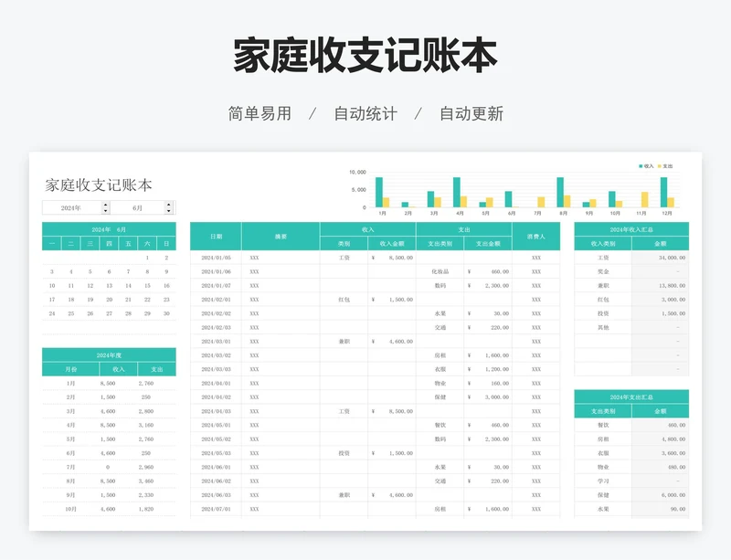Click the 支出类别 column header
731x560 pixels.
pos(440,243)
